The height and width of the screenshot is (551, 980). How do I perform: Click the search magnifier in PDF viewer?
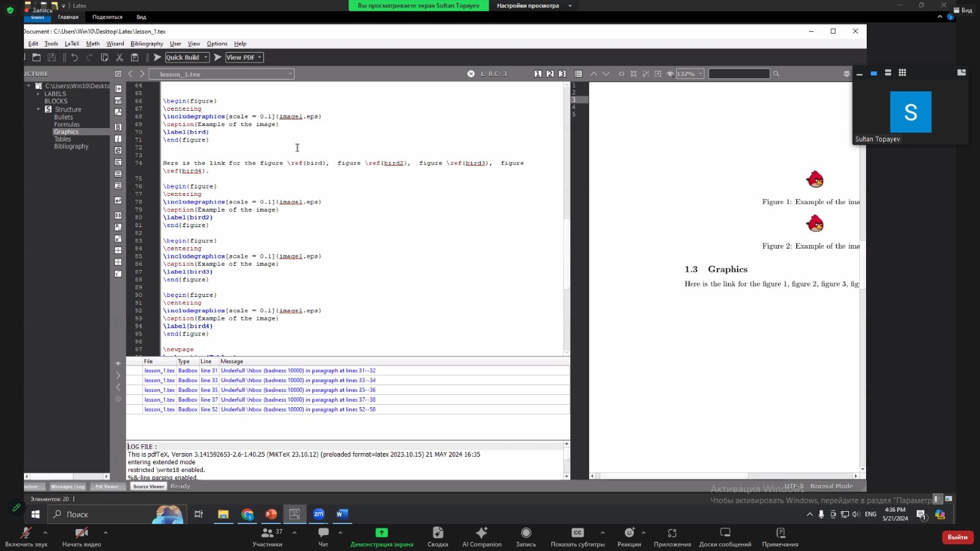(x=776, y=74)
